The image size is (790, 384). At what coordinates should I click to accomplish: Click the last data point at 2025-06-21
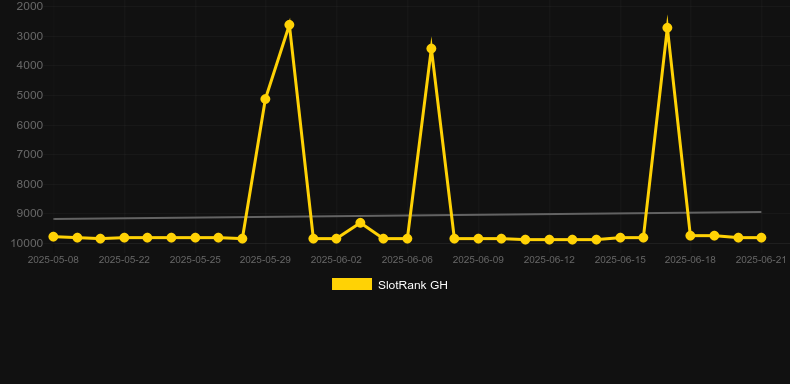click(x=761, y=237)
